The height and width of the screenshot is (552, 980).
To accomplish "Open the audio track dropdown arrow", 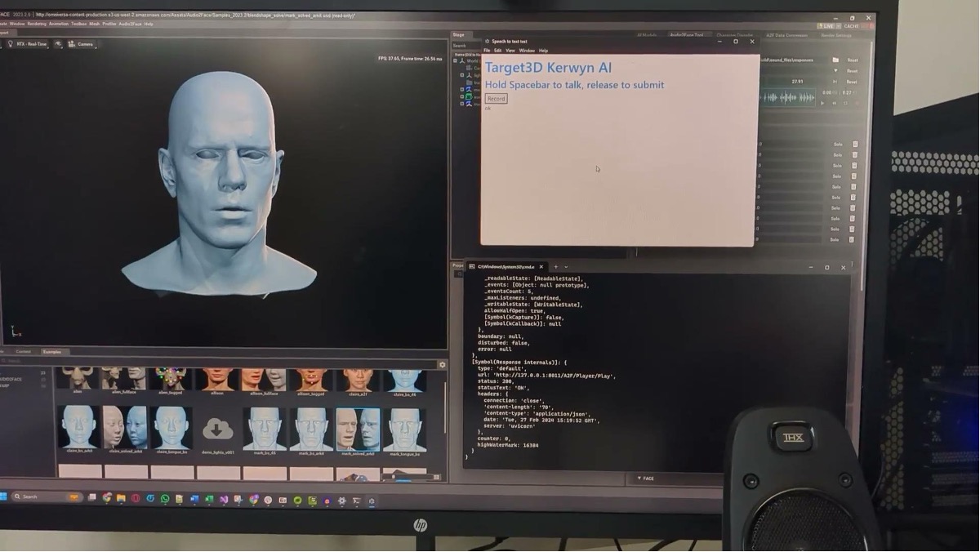I will coord(835,70).
